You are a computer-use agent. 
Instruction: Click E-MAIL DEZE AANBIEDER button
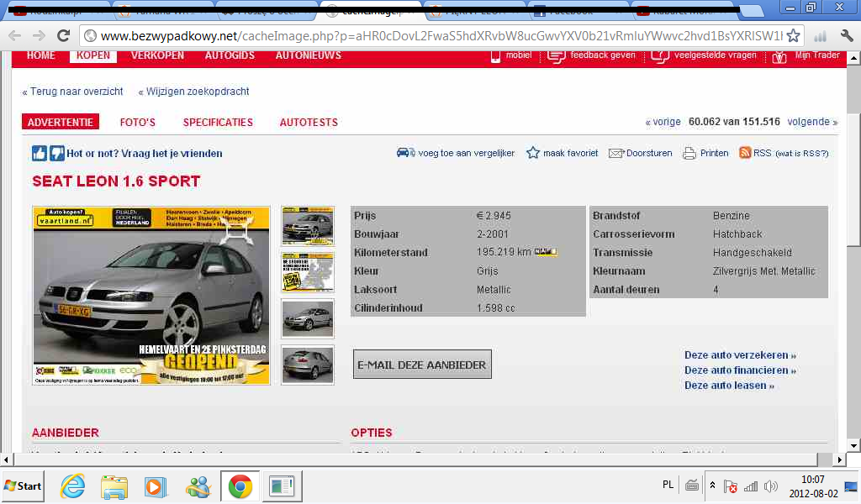tap(422, 365)
